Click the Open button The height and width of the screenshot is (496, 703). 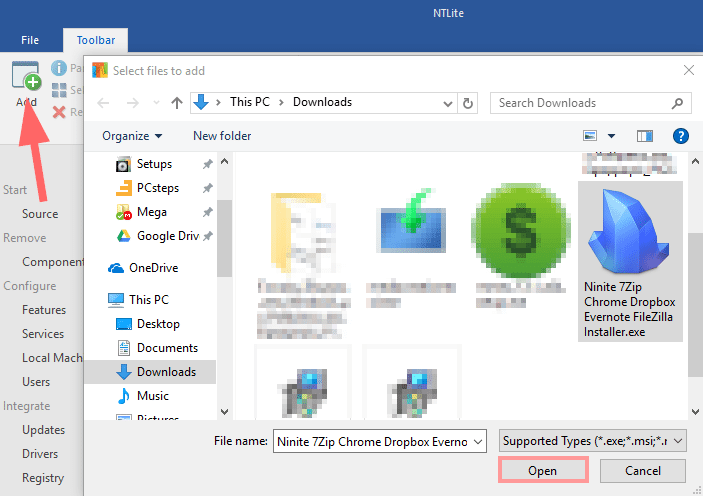coord(543,470)
